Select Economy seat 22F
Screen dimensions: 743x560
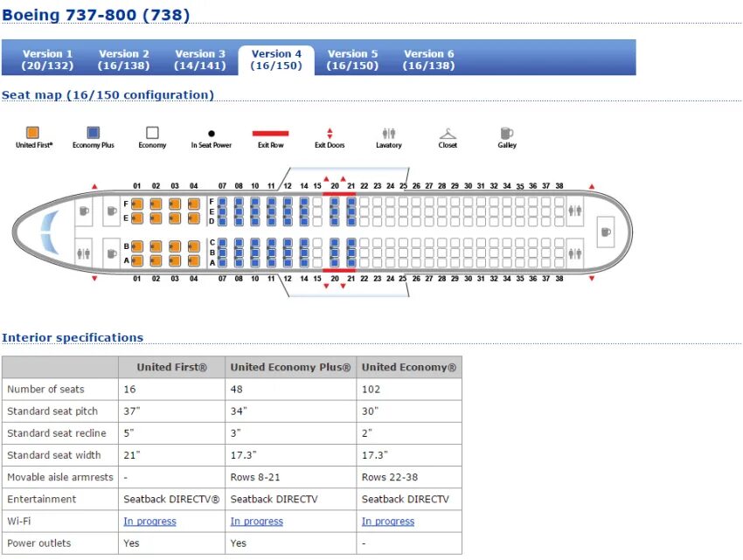[364, 203]
